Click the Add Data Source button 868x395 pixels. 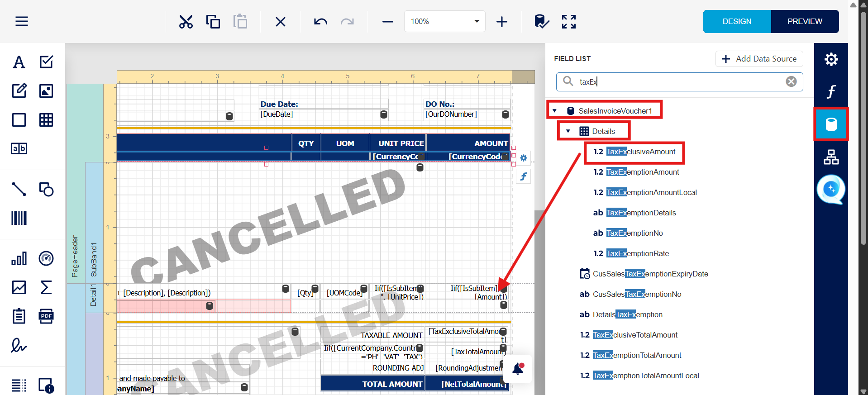click(759, 59)
